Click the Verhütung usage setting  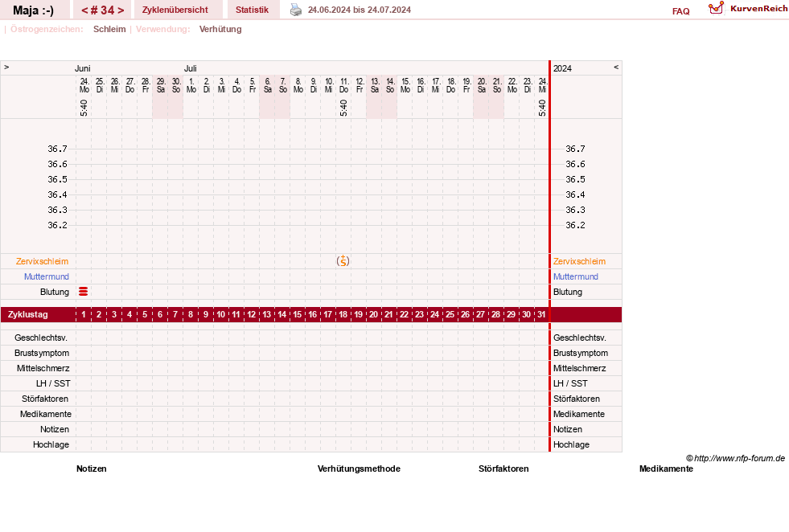pos(220,29)
